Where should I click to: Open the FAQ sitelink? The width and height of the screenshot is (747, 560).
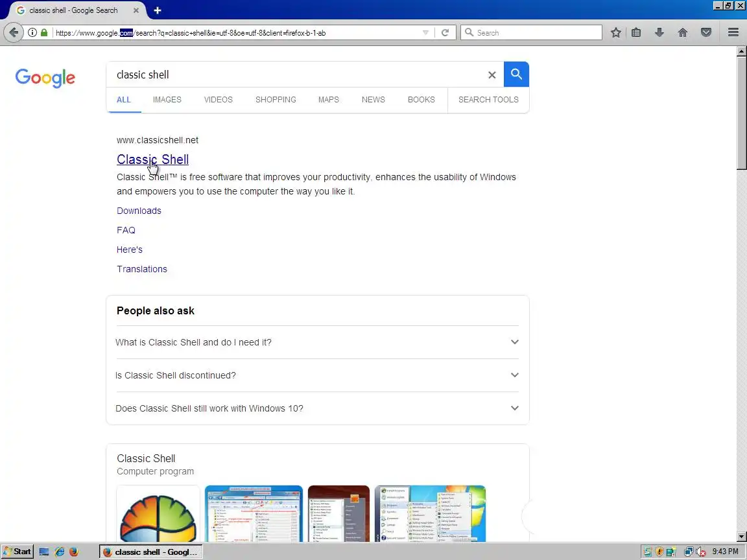coord(126,230)
